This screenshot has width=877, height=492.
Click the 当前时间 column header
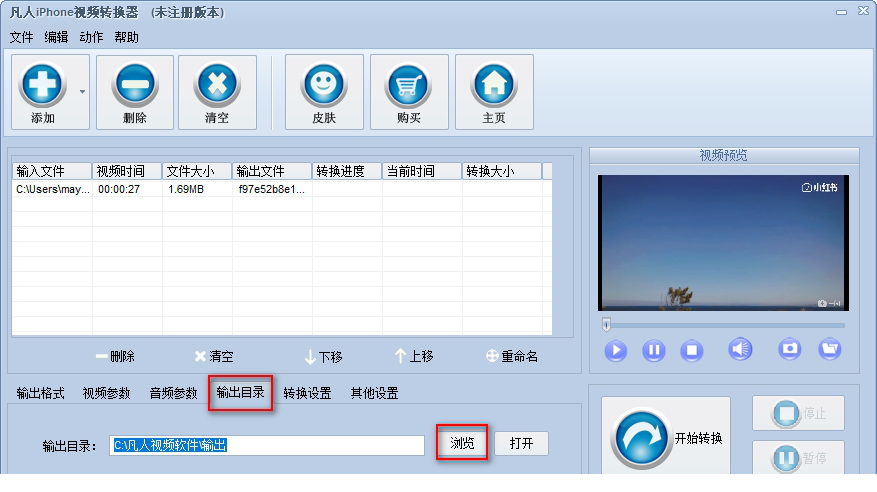(x=422, y=171)
